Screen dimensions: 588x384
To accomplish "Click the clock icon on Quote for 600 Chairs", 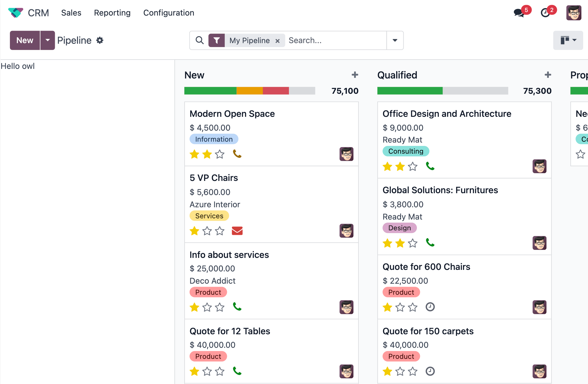I will coord(430,307).
